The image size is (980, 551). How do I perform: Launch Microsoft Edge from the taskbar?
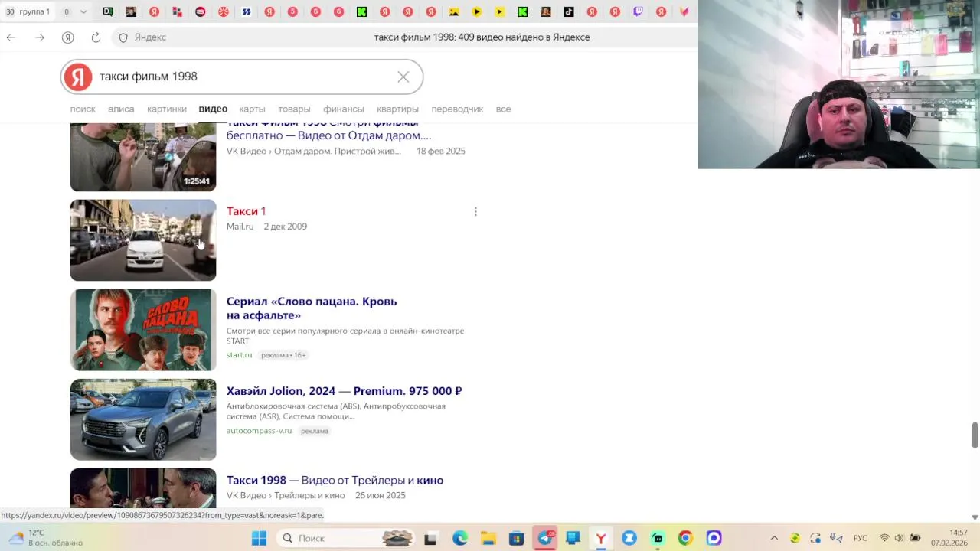pos(459,538)
